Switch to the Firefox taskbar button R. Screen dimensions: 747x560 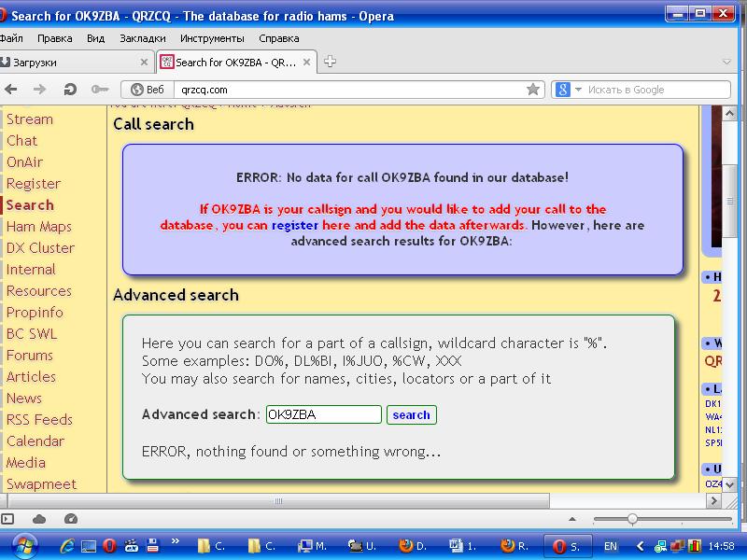pos(515,546)
